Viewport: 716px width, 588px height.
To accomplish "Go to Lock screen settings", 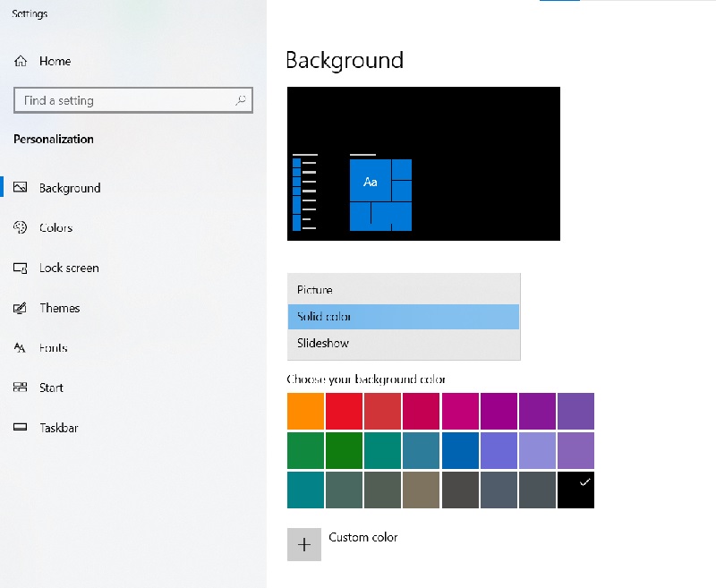I will 69,268.
